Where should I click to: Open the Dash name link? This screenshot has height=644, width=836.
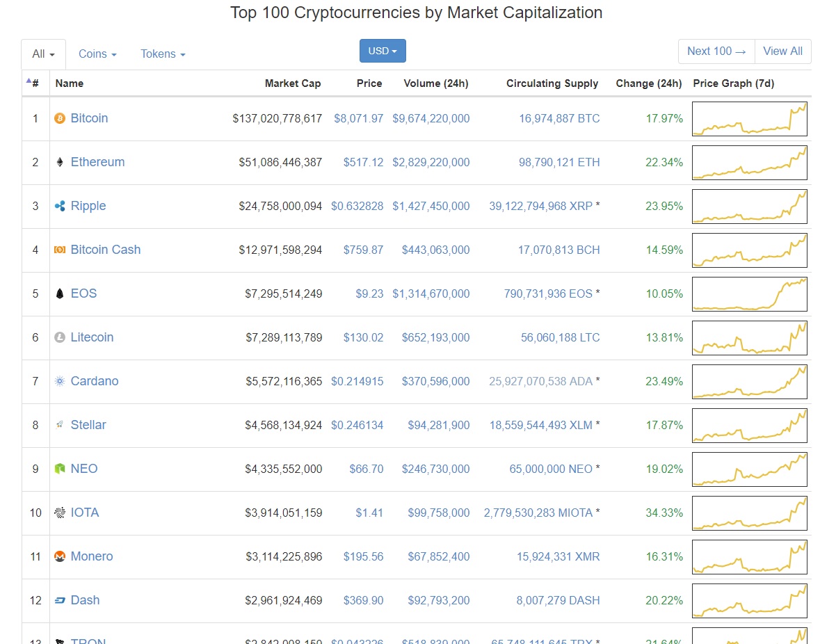[86, 600]
